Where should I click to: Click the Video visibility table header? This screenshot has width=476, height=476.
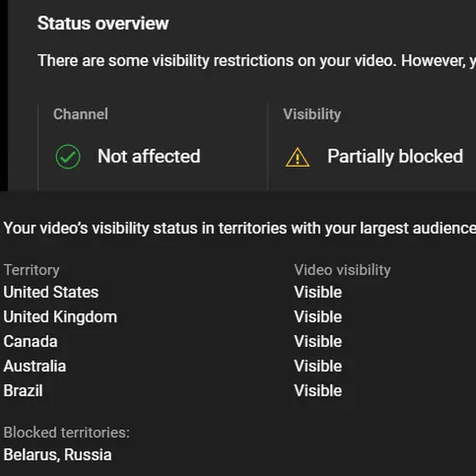(342, 270)
